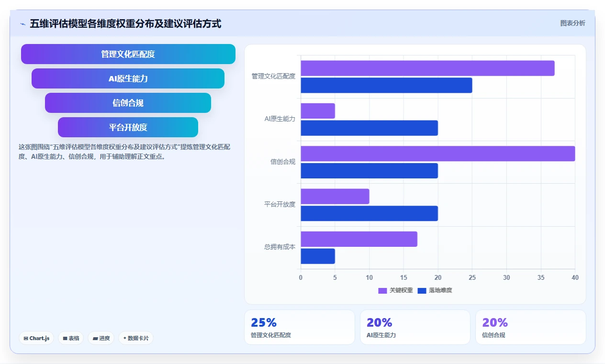Click the Chart.js tag chip

(x=37, y=338)
